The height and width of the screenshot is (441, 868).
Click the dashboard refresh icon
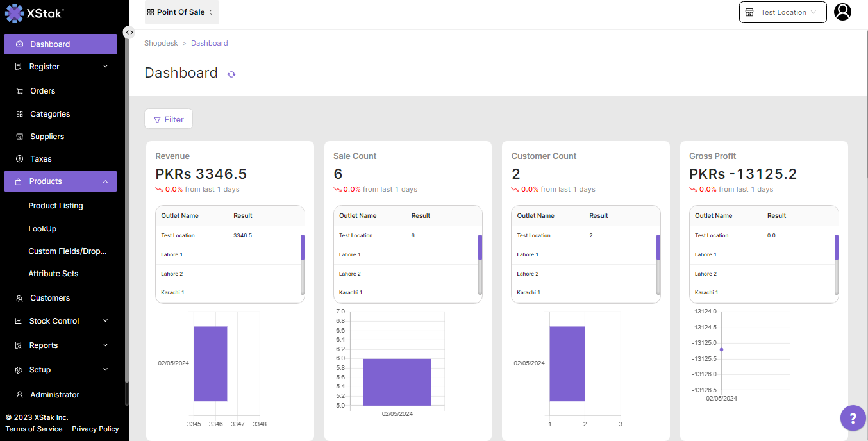[231, 74]
